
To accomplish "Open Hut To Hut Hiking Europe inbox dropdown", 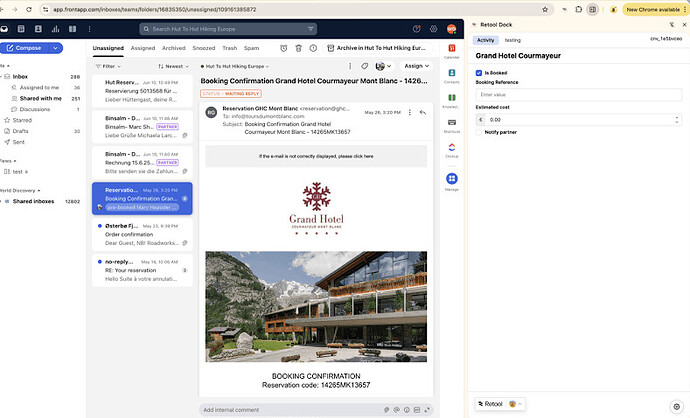I will [235, 66].
